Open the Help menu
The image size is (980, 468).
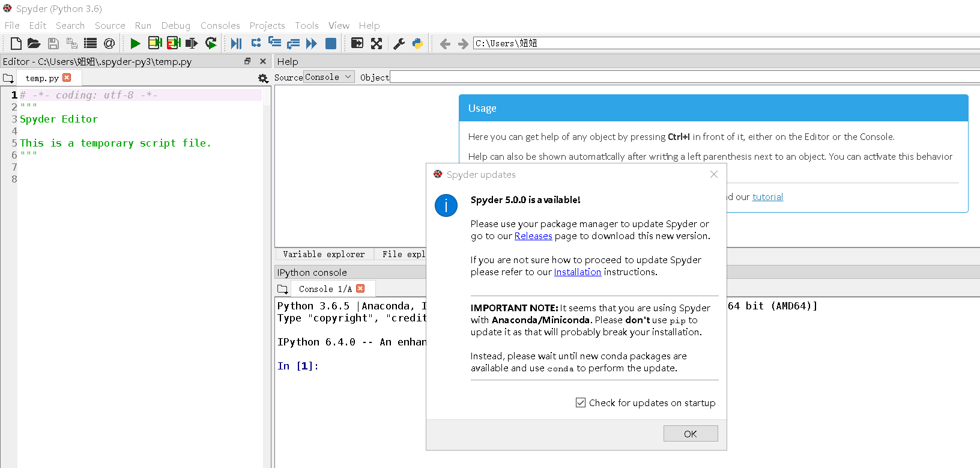[369, 25]
